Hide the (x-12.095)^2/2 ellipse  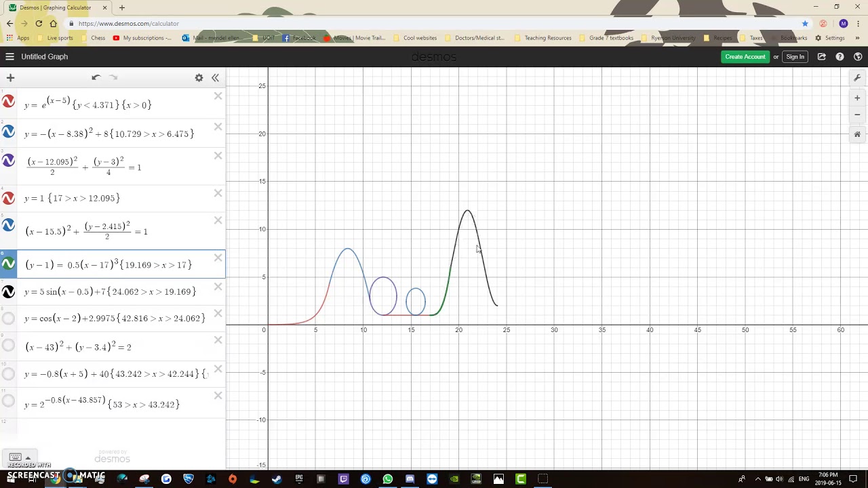(8, 161)
